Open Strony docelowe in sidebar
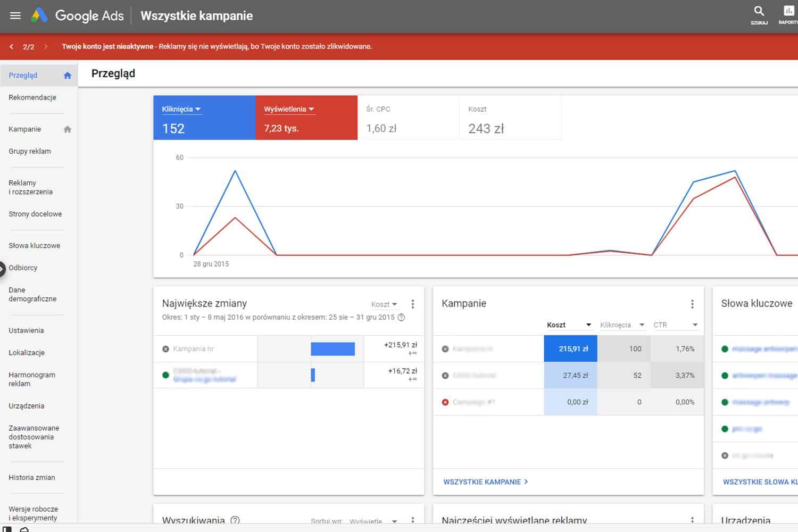Screen dimensions: 798x532 [x=35, y=214]
